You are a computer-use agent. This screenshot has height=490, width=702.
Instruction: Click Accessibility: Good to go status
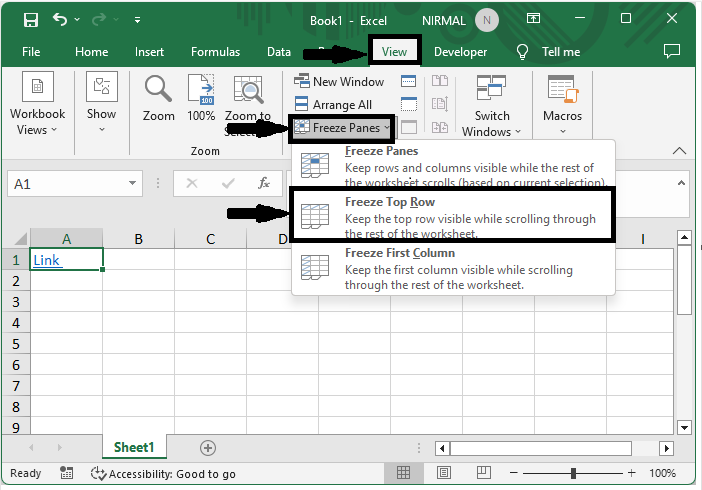click(163, 473)
